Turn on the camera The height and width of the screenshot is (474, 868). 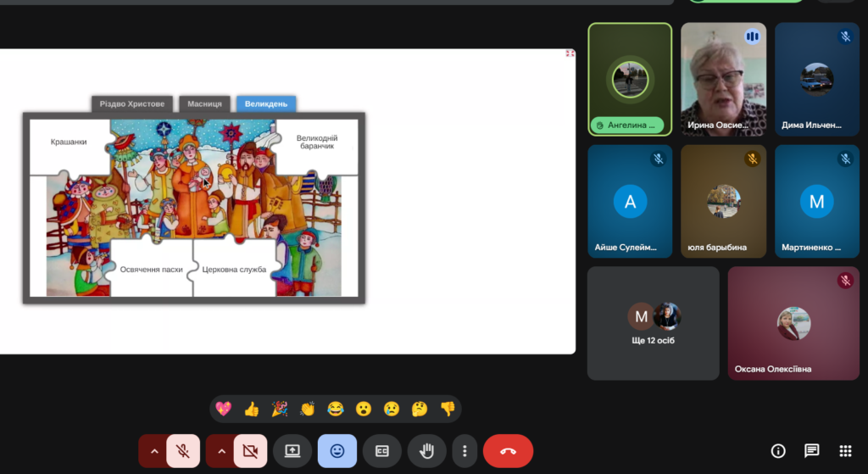click(x=250, y=451)
